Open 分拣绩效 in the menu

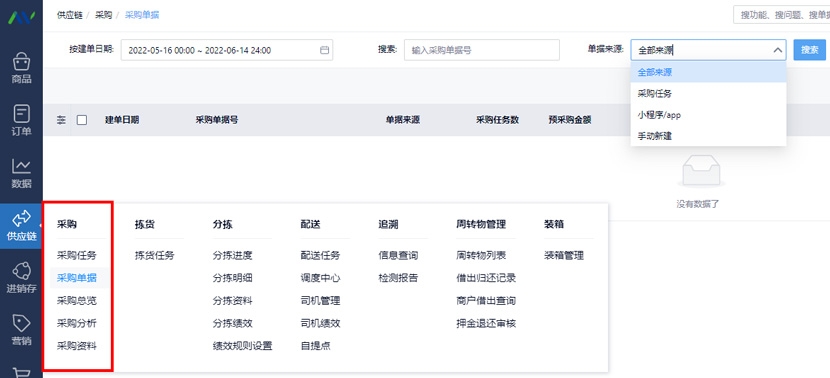tap(232, 323)
